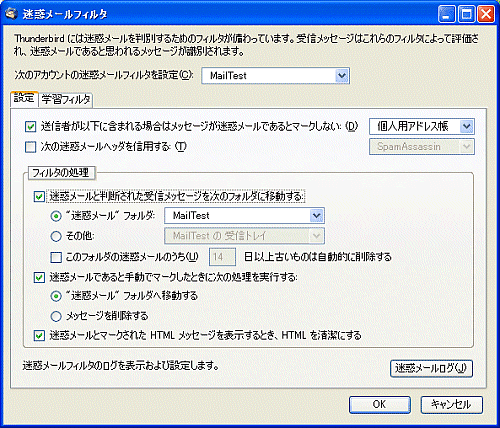The image size is (500, 428).
Task: Open the account dropdown showing MailTest
Action: point(275,76)
